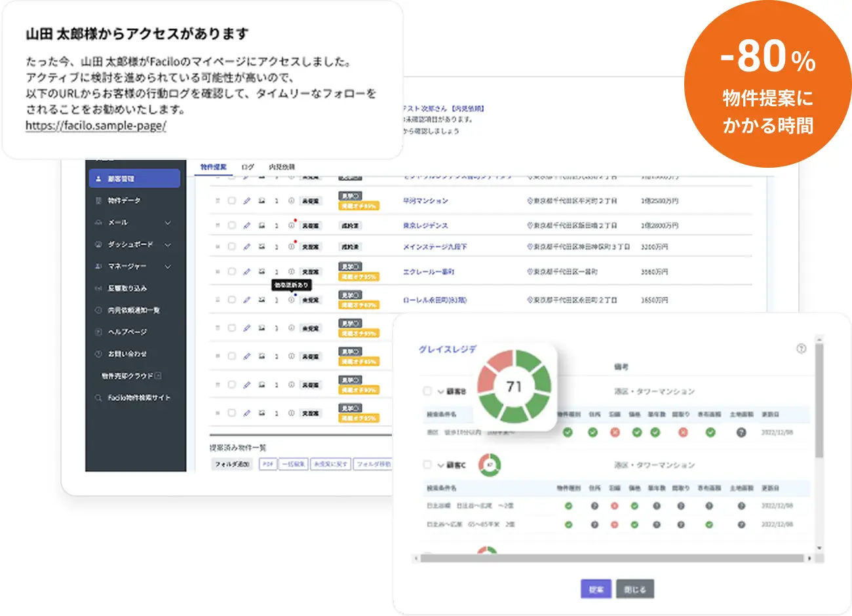Click the search icon beside Facilo物件検索サイト
Viewport: 852px width, 616px height.
click(x=98, y=398)
